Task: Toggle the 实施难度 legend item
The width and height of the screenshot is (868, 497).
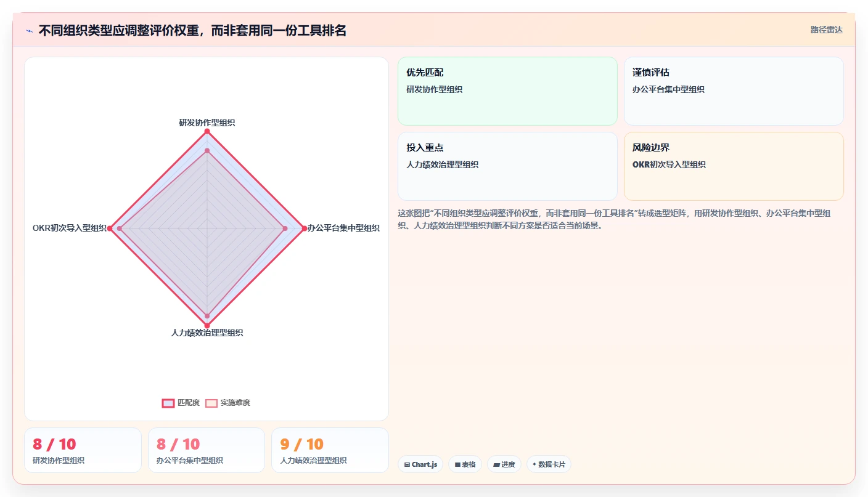Action: (x=227, y=403)
